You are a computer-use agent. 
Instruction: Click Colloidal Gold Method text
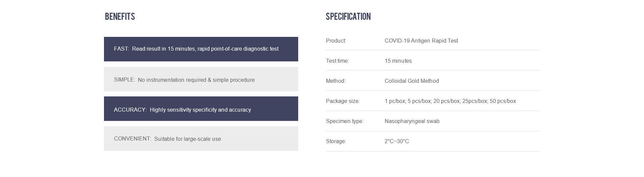coord(412,81)
